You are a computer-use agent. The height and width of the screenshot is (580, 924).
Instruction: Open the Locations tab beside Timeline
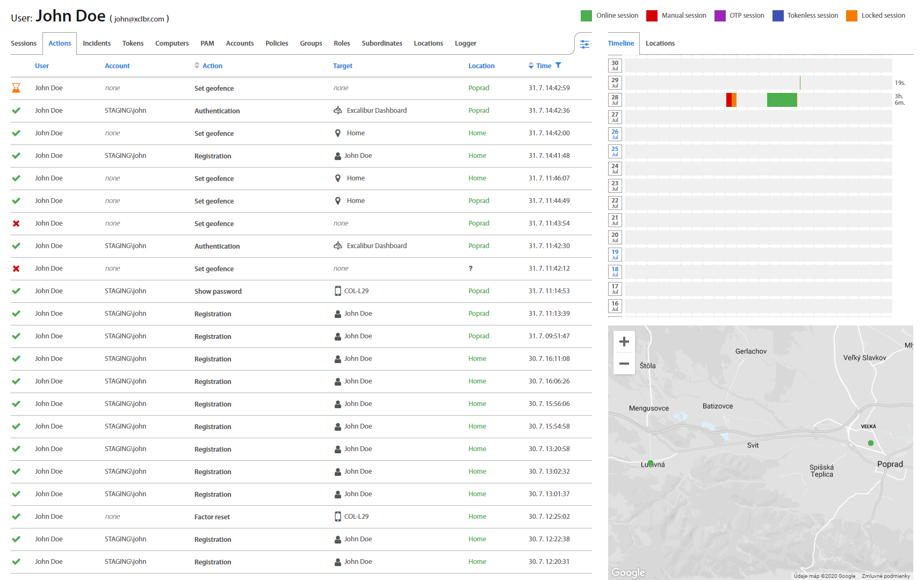tap(660, 44)
